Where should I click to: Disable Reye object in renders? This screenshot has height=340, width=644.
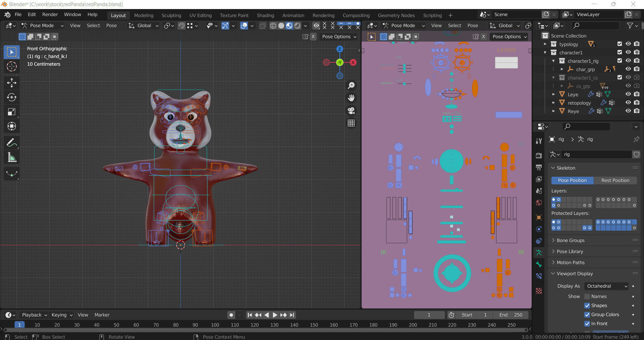coord(637,111)
